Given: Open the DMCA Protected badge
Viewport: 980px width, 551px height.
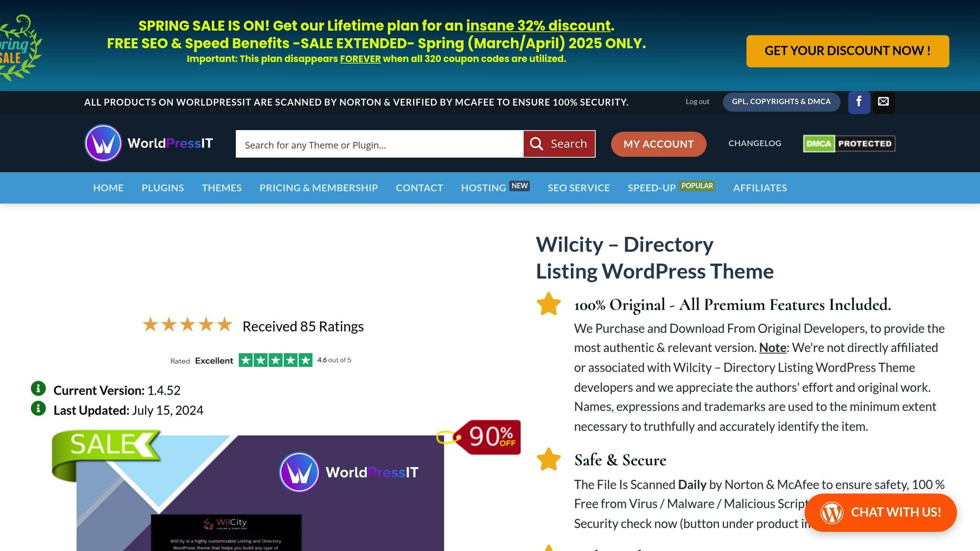Looking at the screenshot, I should (849, 143).
